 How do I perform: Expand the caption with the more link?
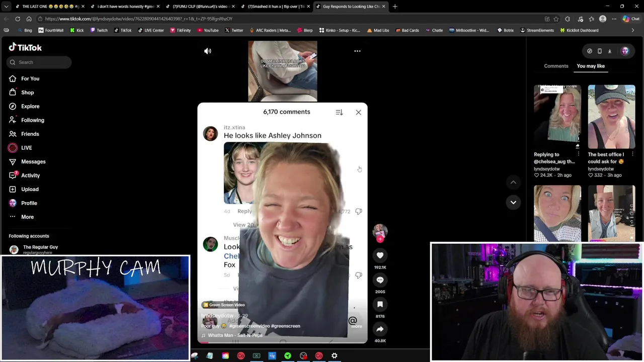click(356, 326)
